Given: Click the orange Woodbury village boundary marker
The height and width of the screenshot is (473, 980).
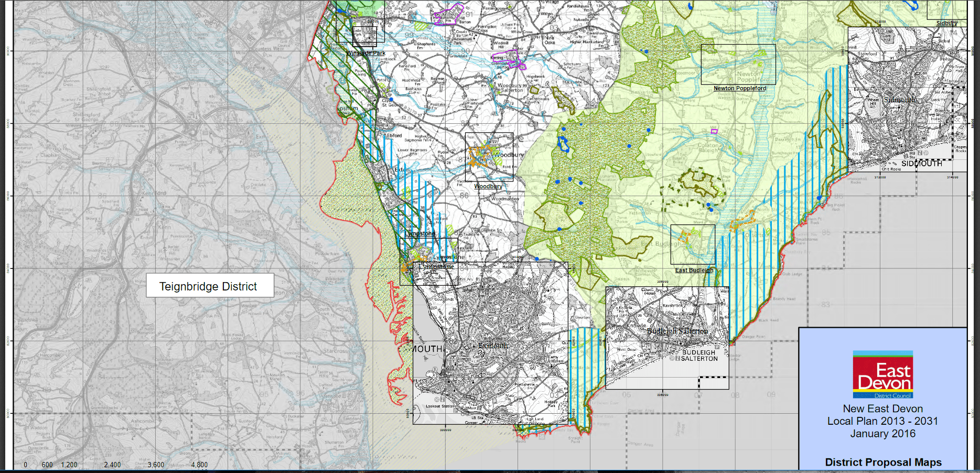Looking at the screenshot, I should click(478, 157).
